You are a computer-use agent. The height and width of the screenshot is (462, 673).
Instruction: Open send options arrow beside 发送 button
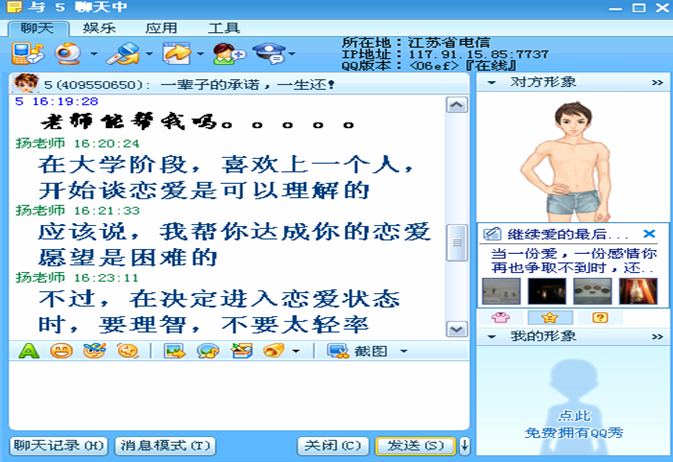[465, 445]
